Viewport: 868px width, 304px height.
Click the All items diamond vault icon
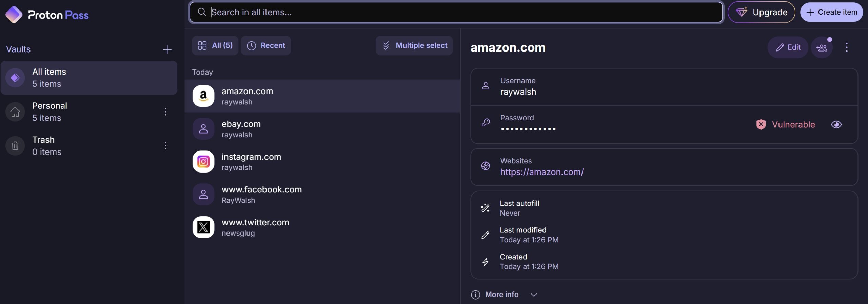pyautogui.click(x=15, y=78)
